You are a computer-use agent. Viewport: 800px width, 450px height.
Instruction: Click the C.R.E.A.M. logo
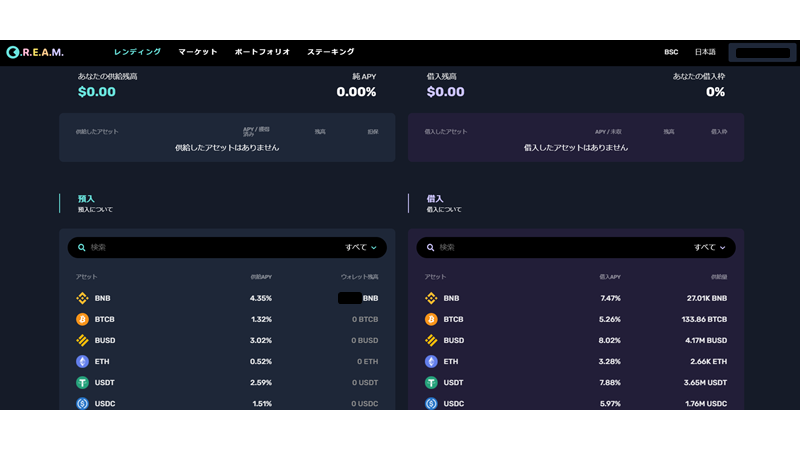35,52
